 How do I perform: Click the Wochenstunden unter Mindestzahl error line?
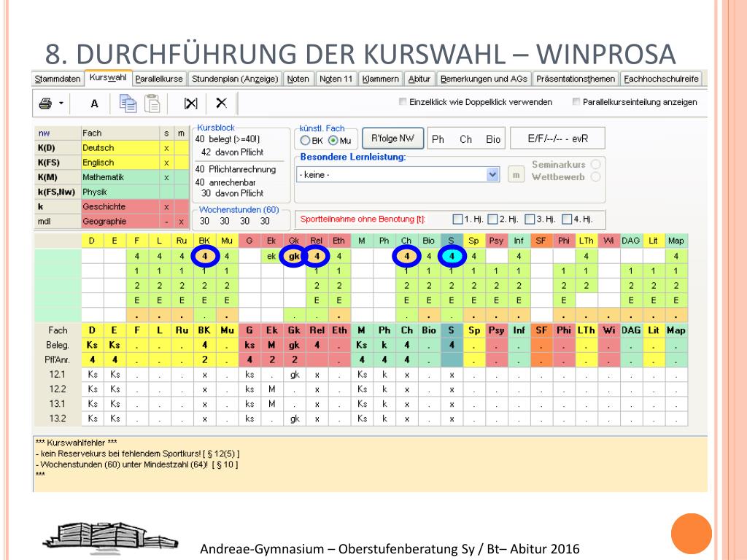(136, 464)
